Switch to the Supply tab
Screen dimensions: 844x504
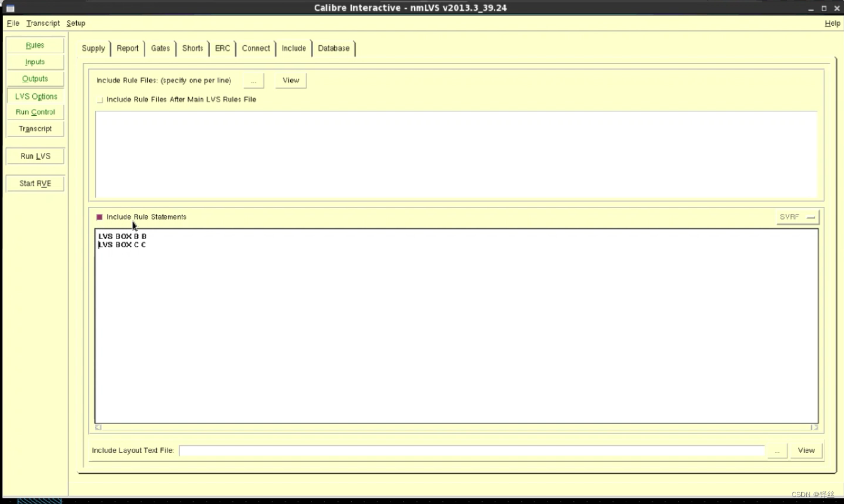[93, 48]
